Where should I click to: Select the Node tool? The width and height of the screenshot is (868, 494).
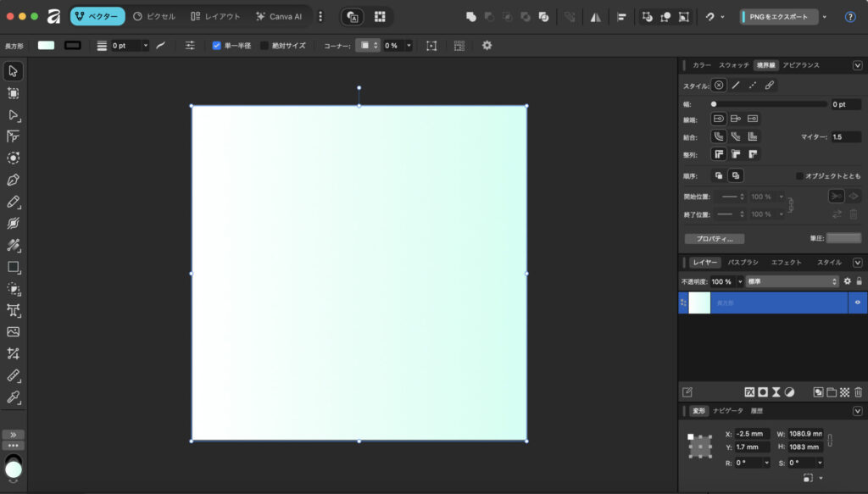[x=14, y=114]
